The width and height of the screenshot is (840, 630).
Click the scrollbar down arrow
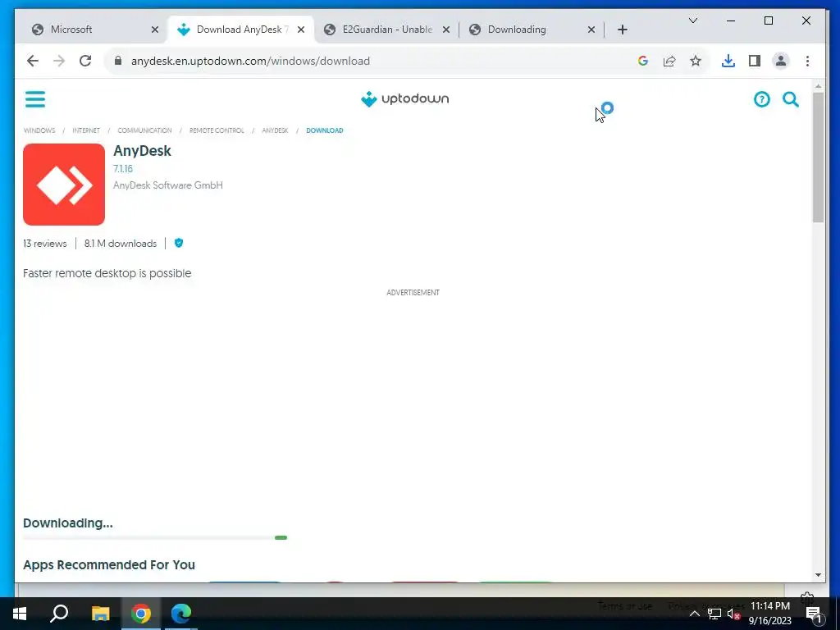point(818,575)
